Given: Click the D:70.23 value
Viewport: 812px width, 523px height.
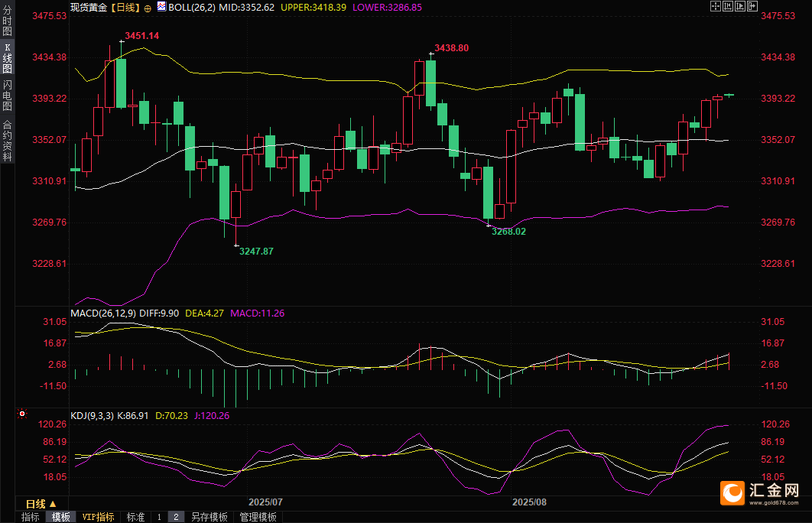Looking at the screenshot, I should (172, 416).
